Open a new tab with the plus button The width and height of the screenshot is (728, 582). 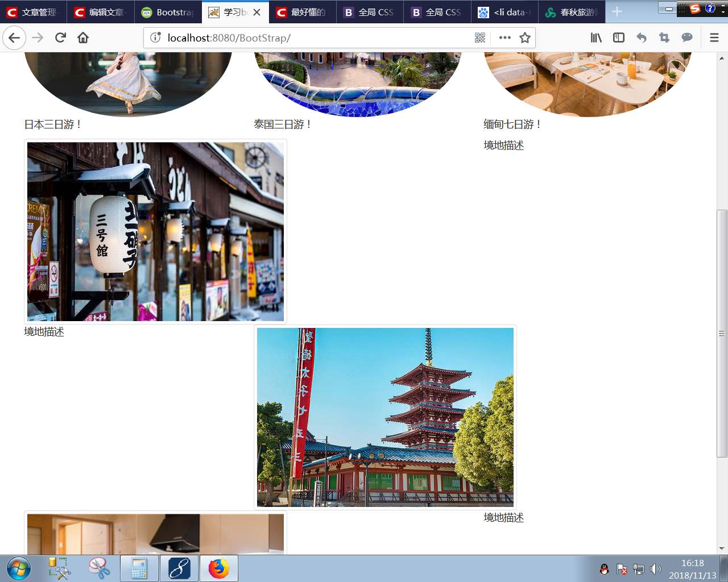[x=617, y=12]
